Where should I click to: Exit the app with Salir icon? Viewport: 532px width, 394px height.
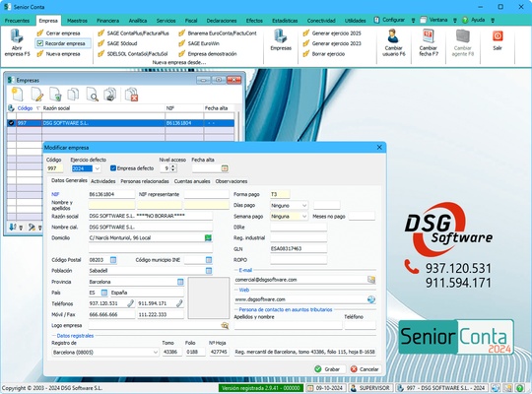point(498,40)
